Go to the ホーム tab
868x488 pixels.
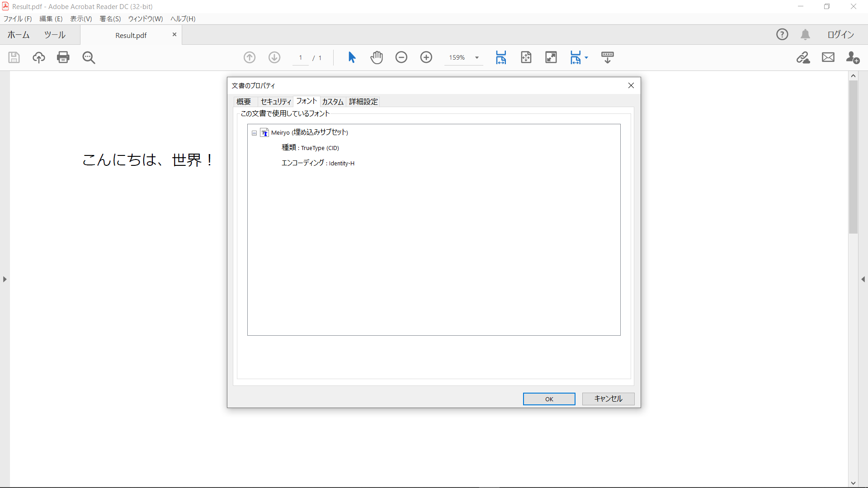coord(19,35)
